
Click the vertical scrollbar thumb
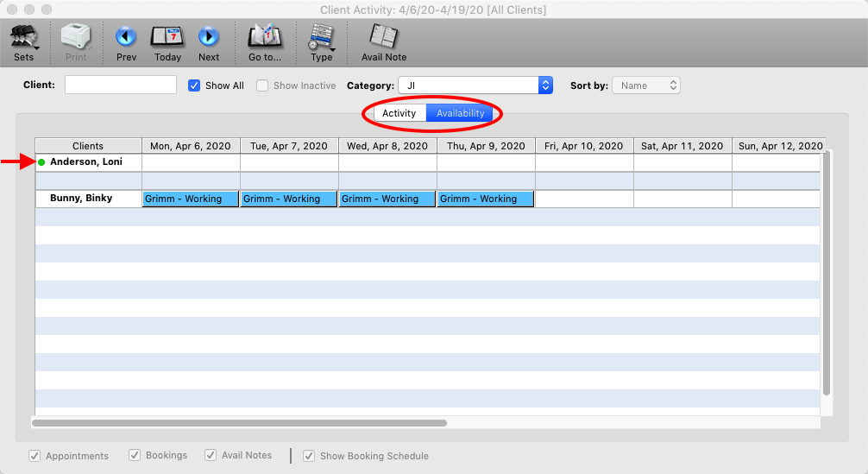tap(827, 273)
